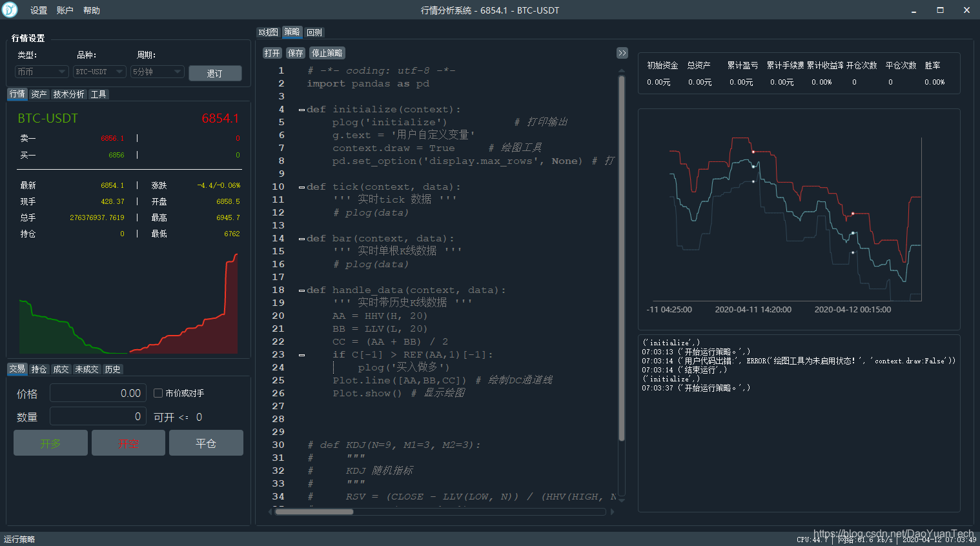980x546 pixels.
Task: Switch to the K线图 tab
Action: pyautogui.click(x=269, y=32)
